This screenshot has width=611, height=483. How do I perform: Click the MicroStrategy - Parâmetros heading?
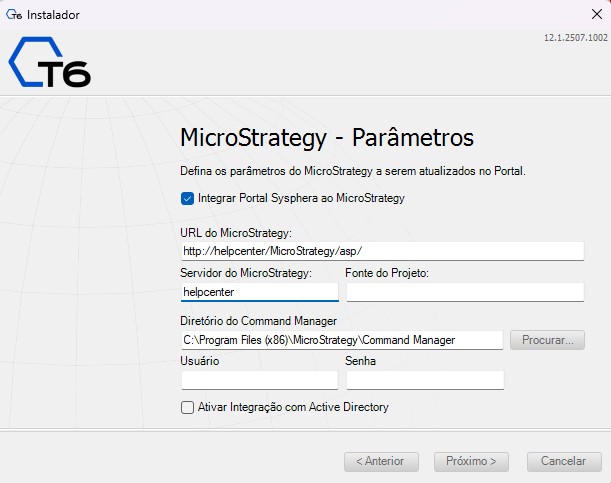[x=327, y=138]
